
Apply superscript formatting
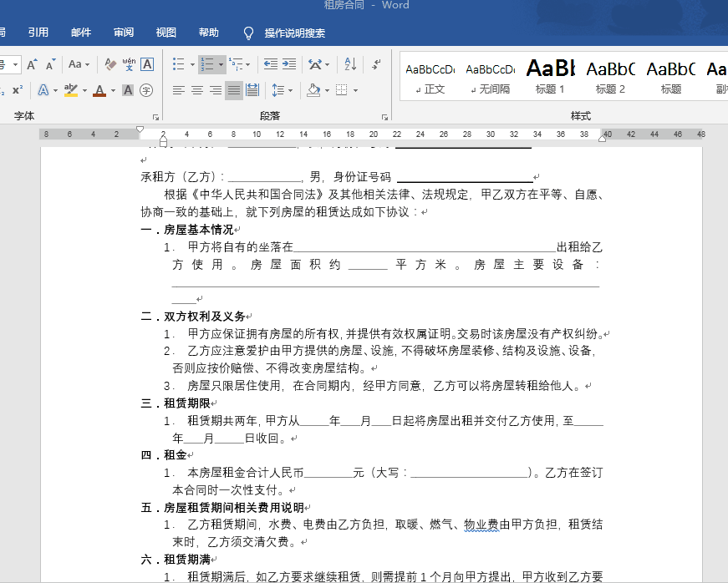click(x=18, y=89)
